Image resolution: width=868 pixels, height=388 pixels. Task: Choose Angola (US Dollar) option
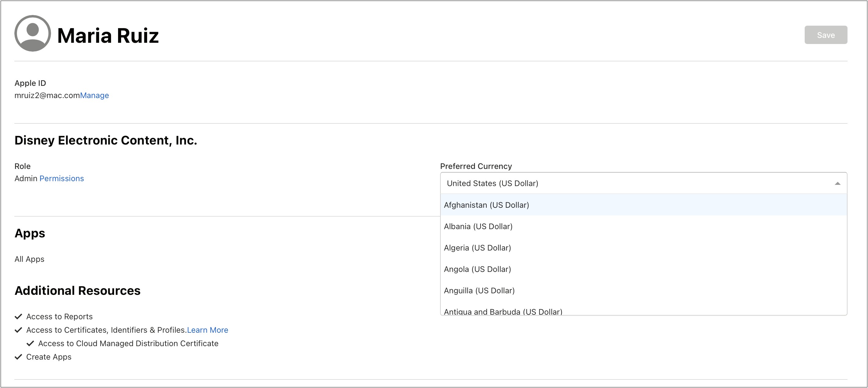(643, 269)
